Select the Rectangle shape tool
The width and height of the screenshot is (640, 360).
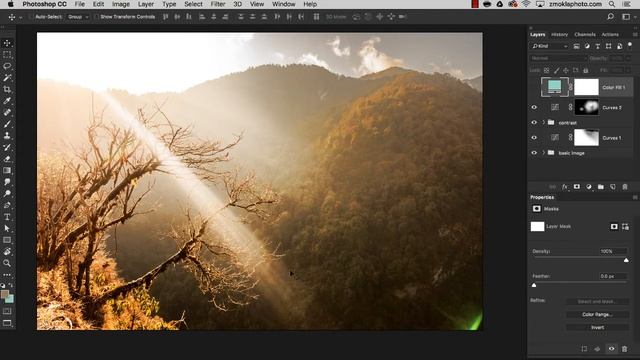coord(7,240)
